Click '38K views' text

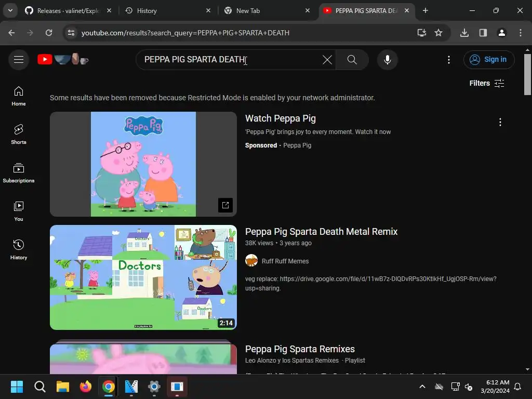click(259, 243)
